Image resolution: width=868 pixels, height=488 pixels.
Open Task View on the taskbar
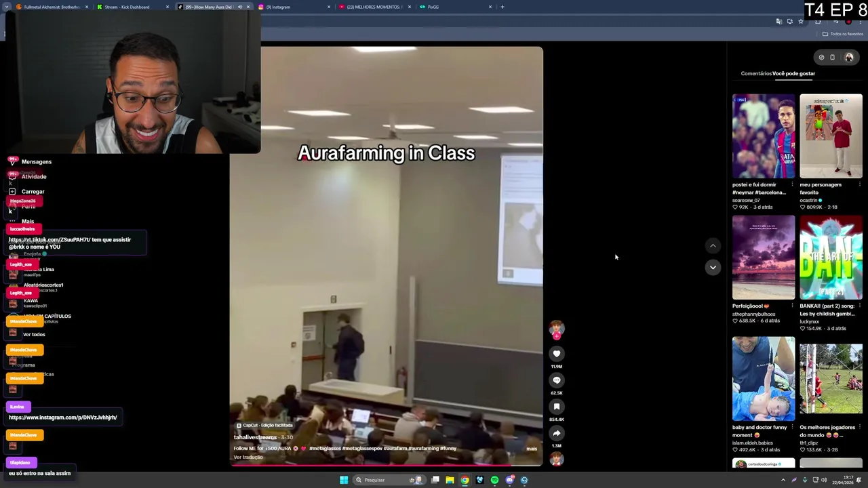pyautogui.click(x=435, y=480)
